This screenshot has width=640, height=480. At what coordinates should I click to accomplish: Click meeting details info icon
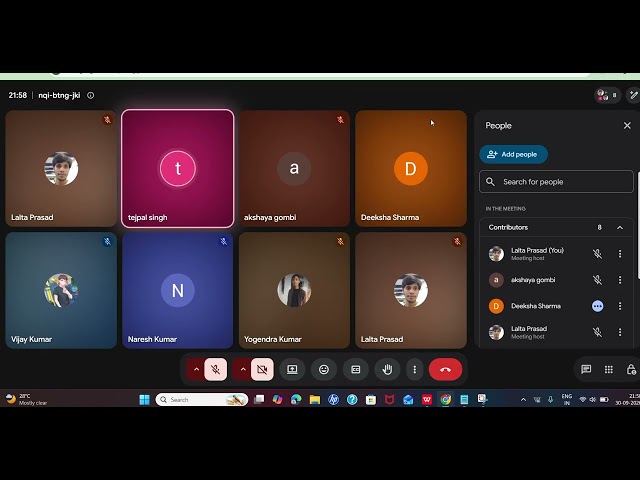[x=91, y=95]
